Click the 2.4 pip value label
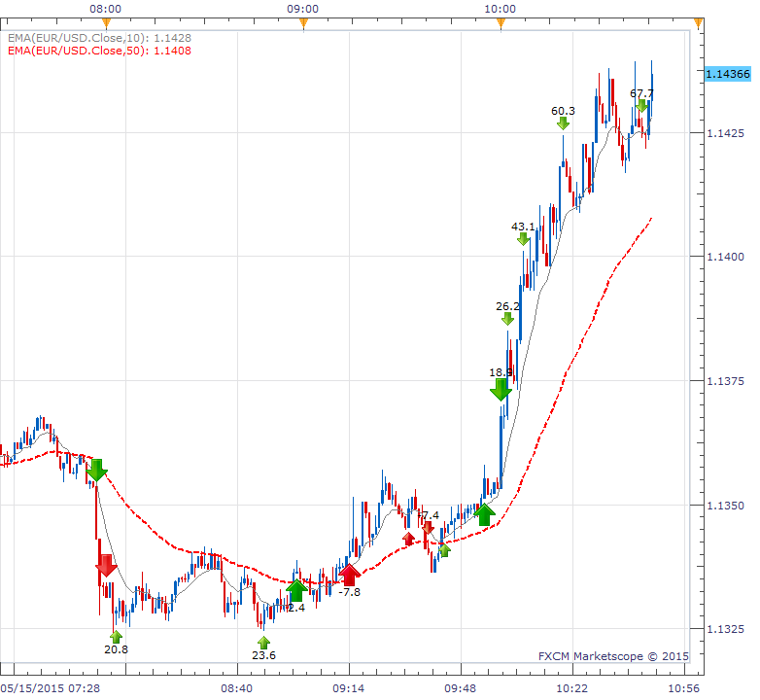The width and height of the screenshot is (760, 700). [296, 608]
